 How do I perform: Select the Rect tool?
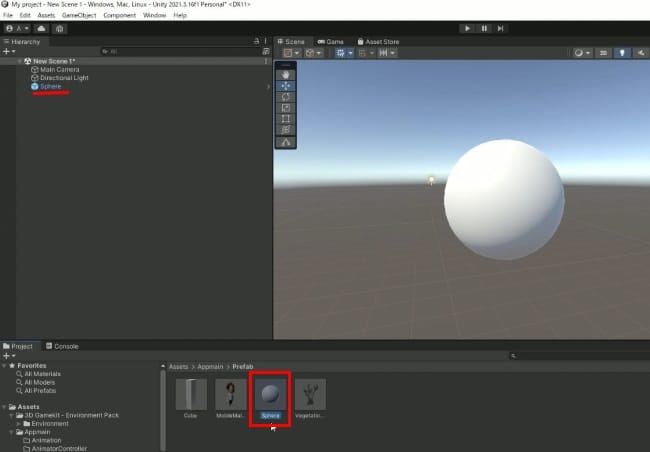pos(286,119)
